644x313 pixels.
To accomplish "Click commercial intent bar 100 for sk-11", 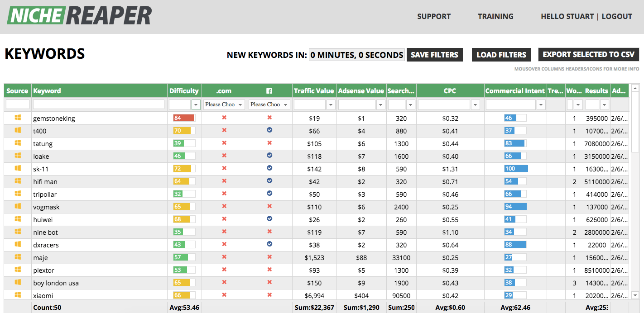I will pyautogui.click(x=515, y=169).
